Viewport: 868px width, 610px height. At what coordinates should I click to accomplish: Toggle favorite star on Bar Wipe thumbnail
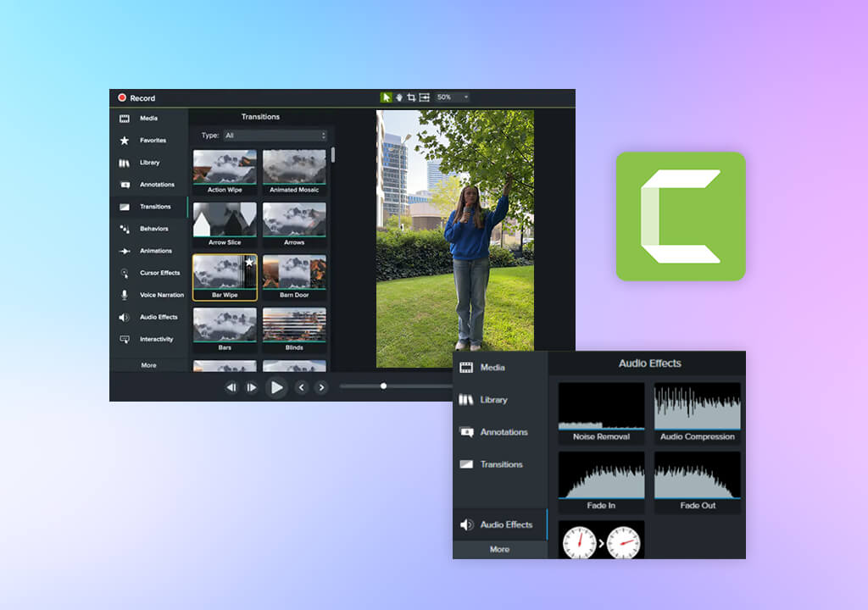click(249, 263)
